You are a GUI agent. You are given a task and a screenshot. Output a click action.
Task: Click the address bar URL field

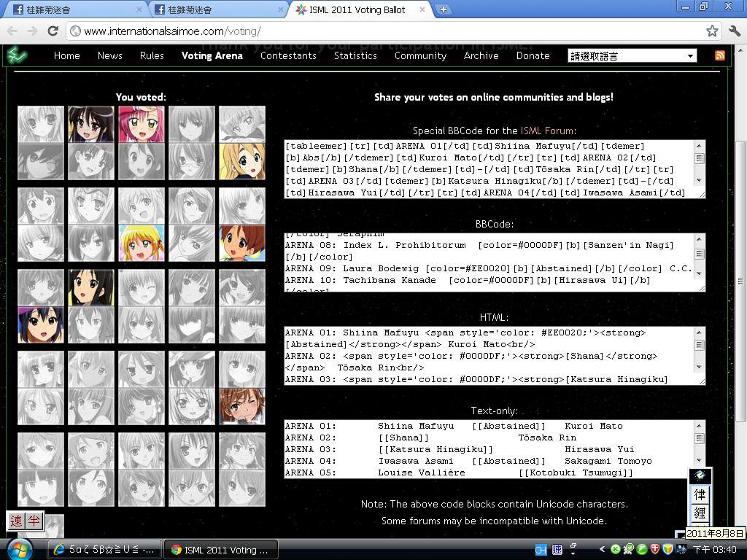(x=391, y=31)
